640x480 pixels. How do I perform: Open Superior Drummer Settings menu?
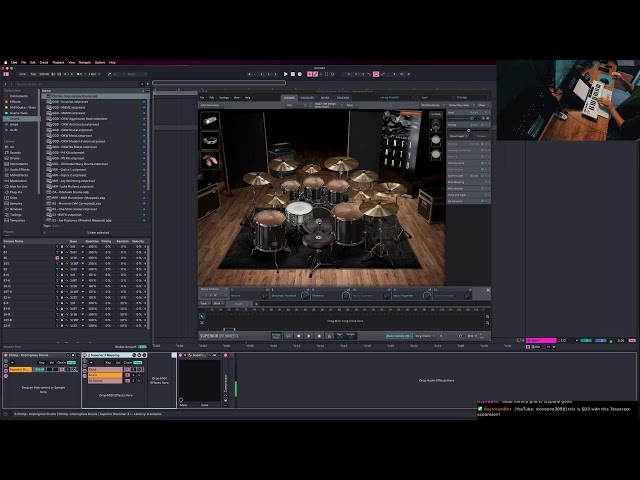coord(224,98)
